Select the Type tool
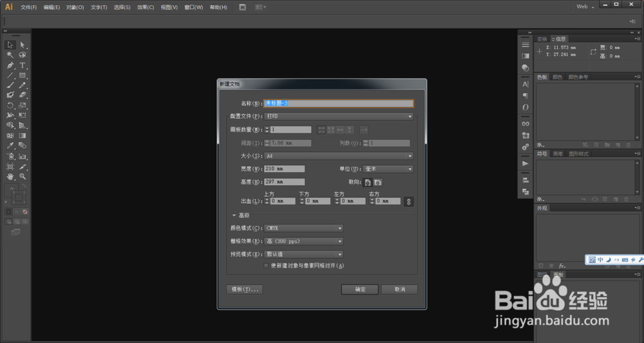 (23, 65)
